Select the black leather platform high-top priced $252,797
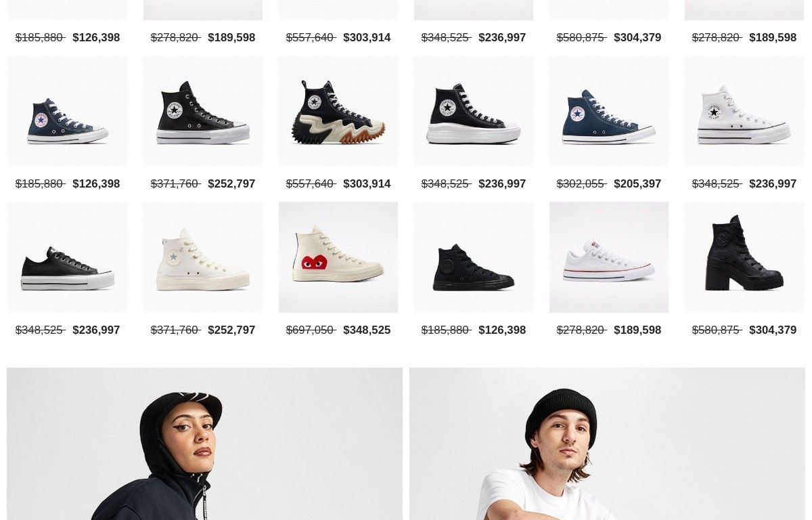This screenshot has height=520, width=812. [203, 111]
